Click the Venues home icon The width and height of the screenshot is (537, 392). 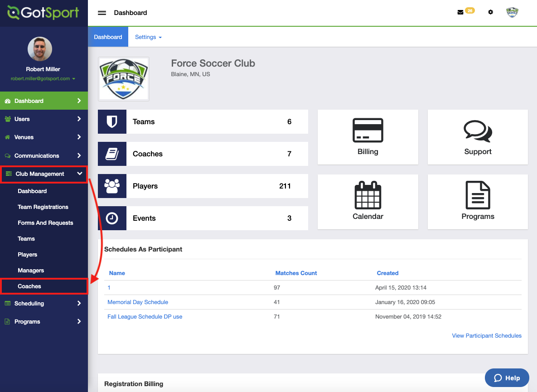[8, 137]
